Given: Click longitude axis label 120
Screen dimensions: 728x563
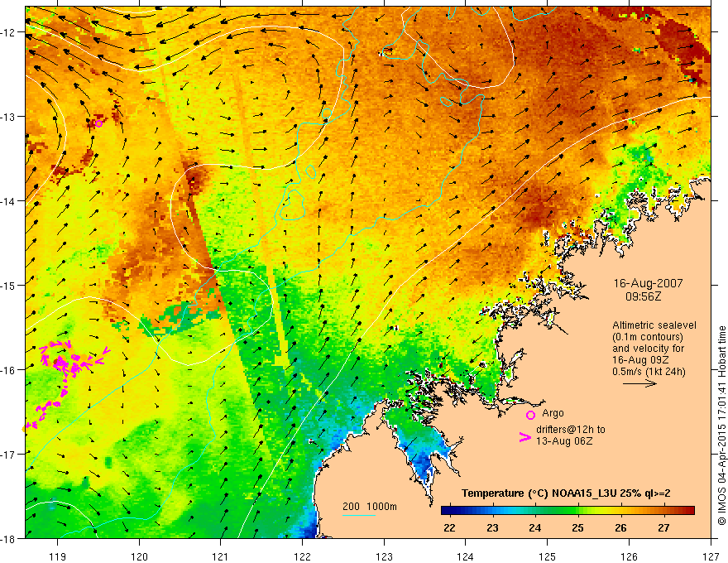Looking at the screenshot, I should (139, 556).
